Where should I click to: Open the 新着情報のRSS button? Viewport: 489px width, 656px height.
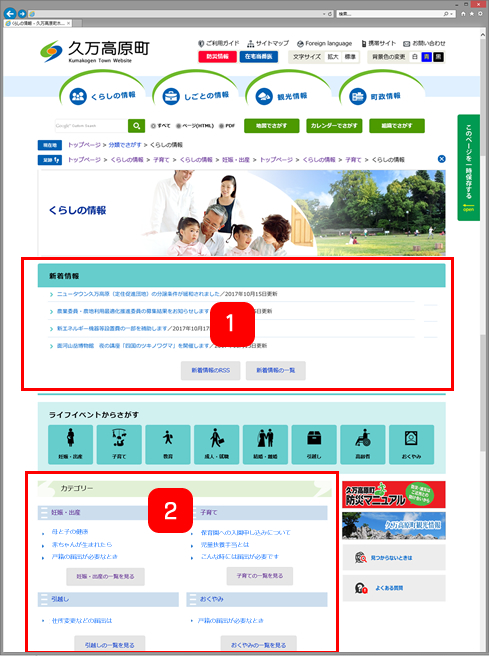pyautogui.click(x=210, y=370)
